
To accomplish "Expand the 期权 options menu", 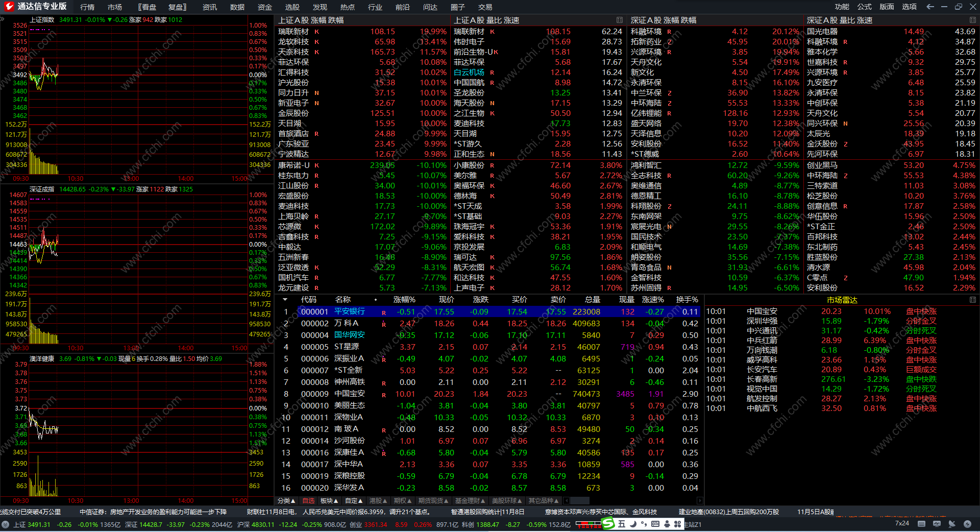I will click(x=403, y=501).
